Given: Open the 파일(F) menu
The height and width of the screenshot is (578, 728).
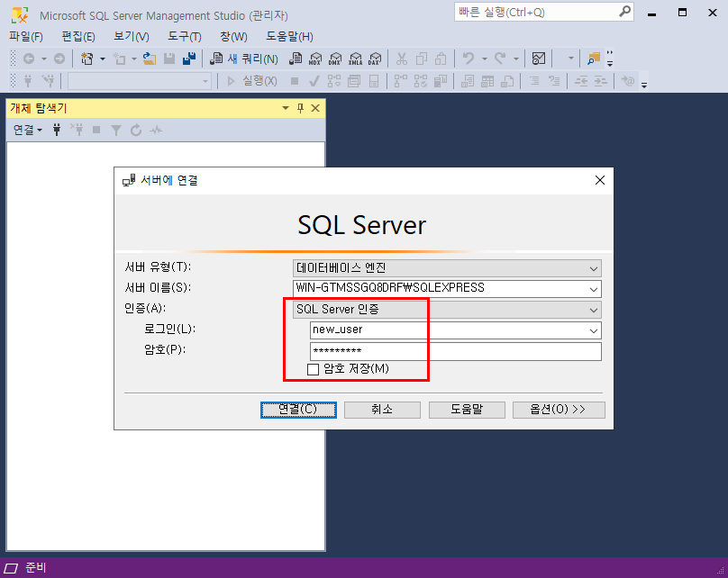Looking at the screenshot, I should coord(26,37).
